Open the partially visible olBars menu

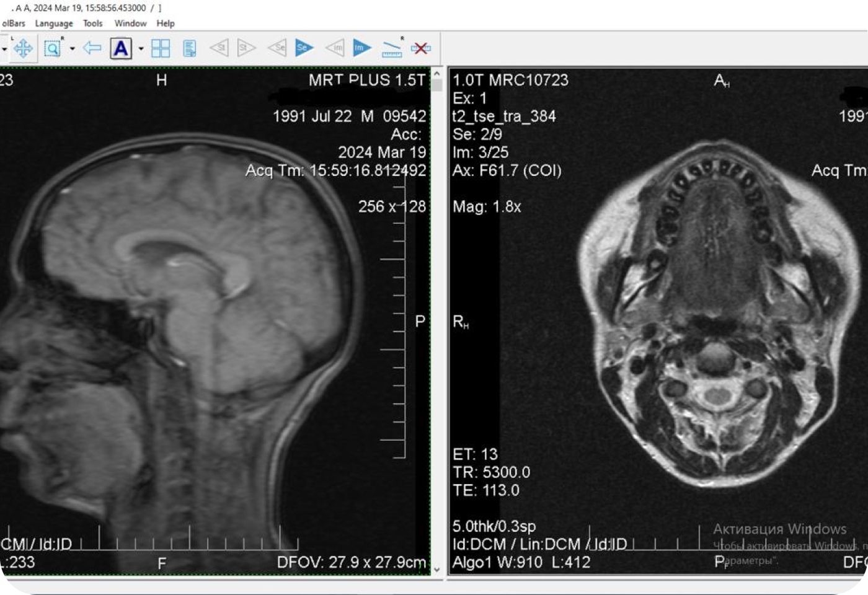tap(13, 24)
